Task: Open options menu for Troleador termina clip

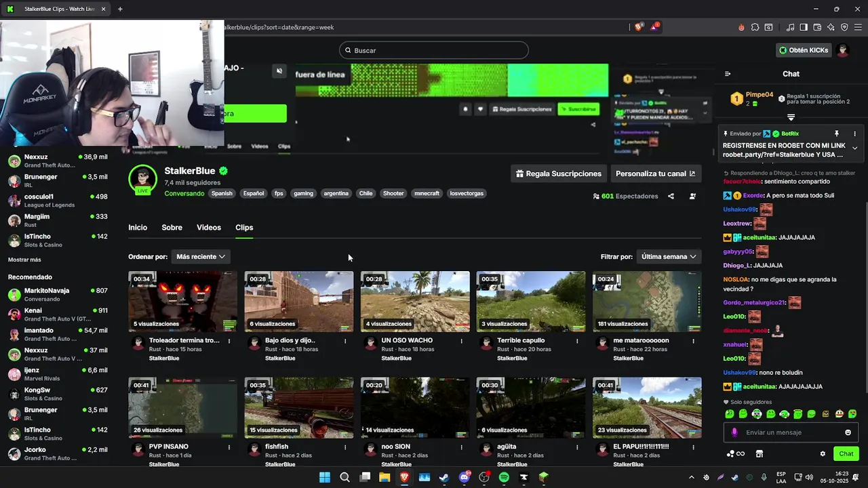Action: (229, 341)
